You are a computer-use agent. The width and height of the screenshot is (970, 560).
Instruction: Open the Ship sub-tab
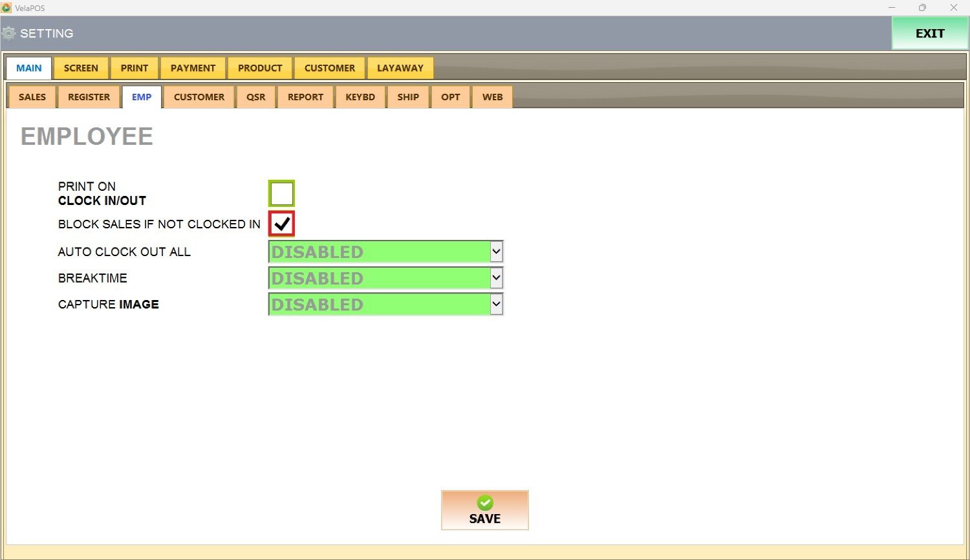(x=408, y=97)
